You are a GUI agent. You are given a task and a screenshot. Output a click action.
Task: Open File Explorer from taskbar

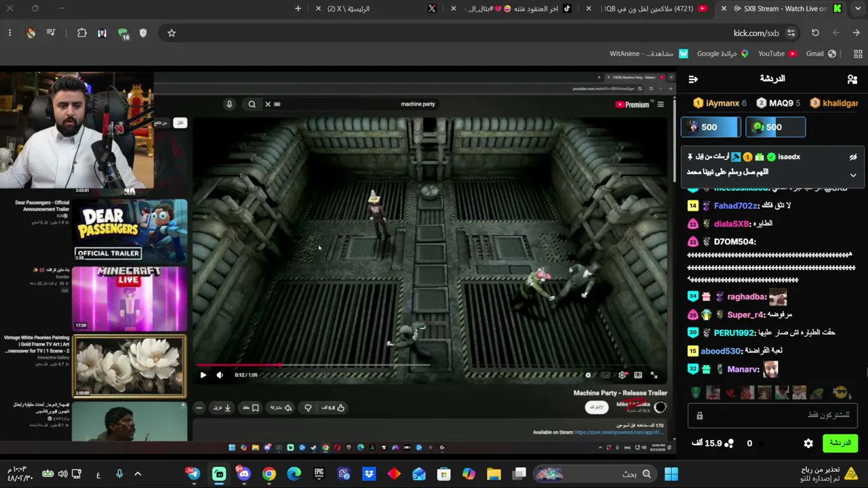[x=494, y=474]
